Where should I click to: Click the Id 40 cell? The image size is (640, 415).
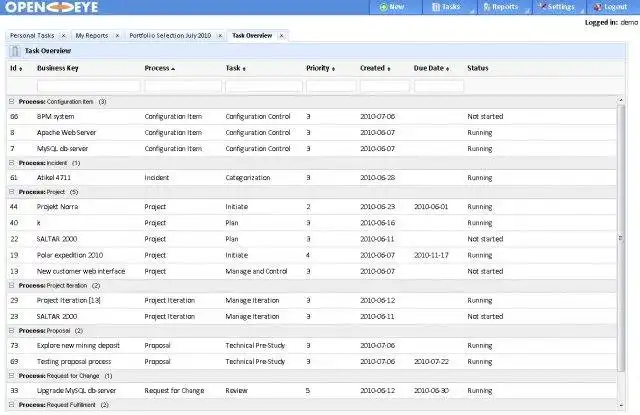14,223
